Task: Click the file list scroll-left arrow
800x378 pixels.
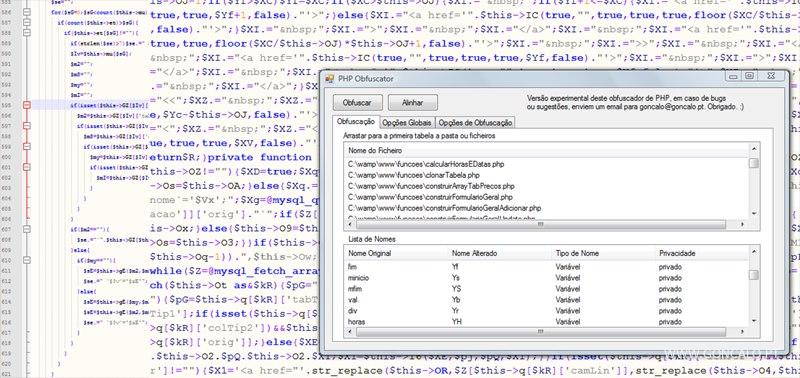Action: (x=349, y=224)
